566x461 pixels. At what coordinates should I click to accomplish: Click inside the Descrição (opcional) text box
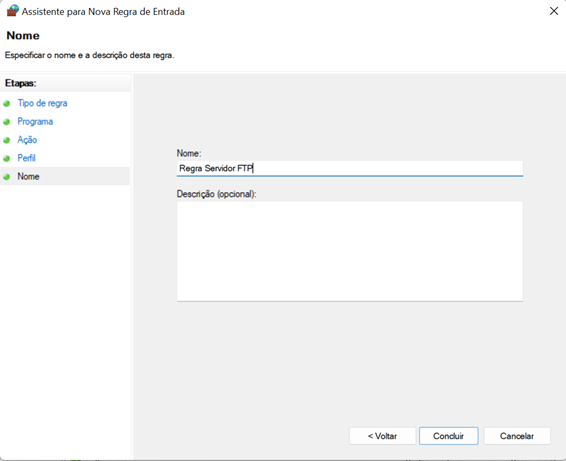[349, 251]
